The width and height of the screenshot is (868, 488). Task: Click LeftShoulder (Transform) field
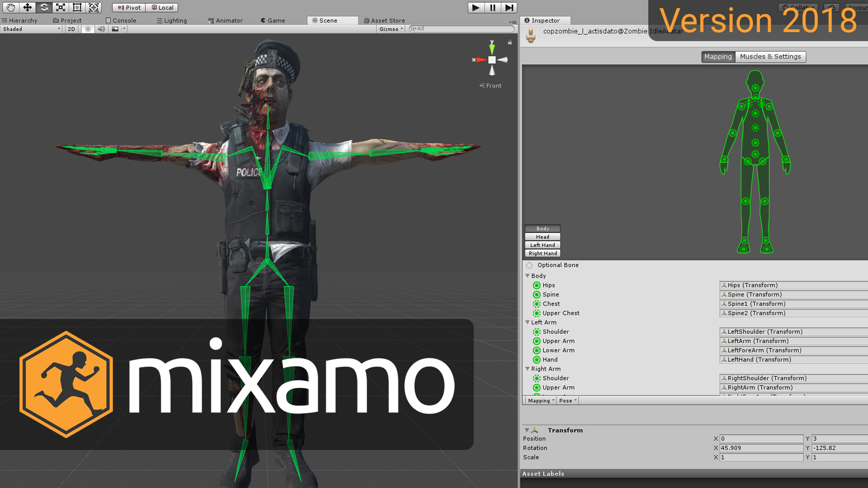pyautogui.click(x=793, y=332)
